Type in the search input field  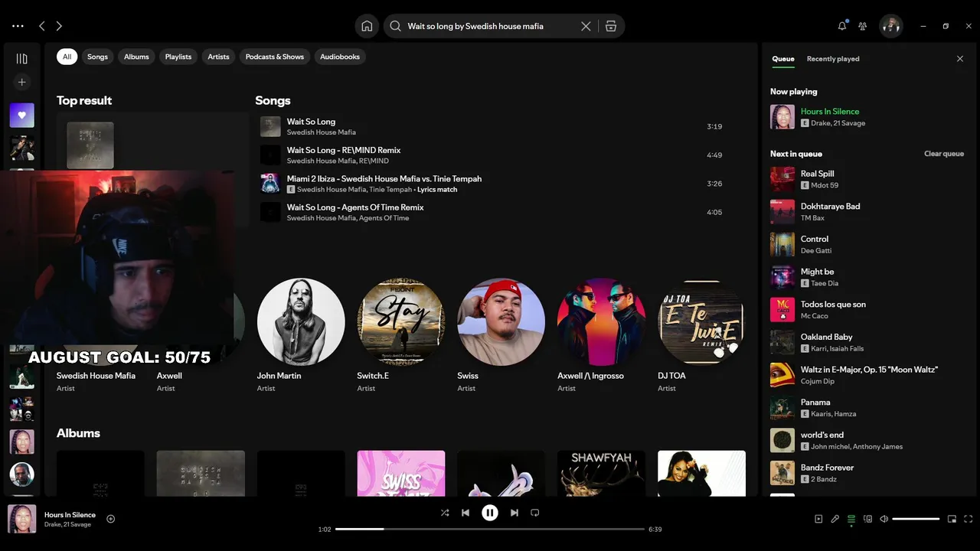(490, 26)
